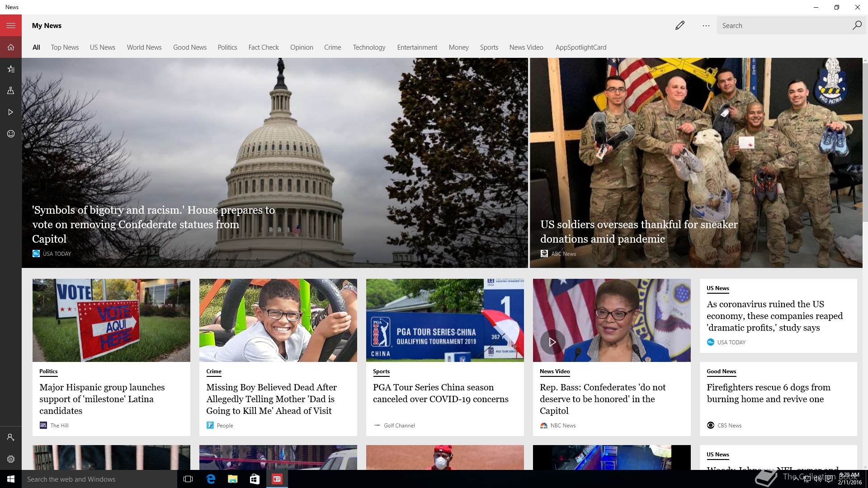
Task: Switch to the News Video tab
Action: point(526,47)
